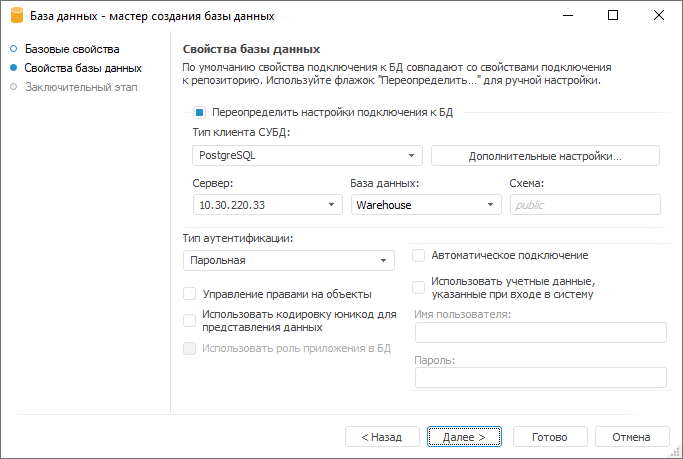The height and width of the screenshot is (459, 683).
Task: Cancel the wizard with Отмена
Action: point(632,437)
